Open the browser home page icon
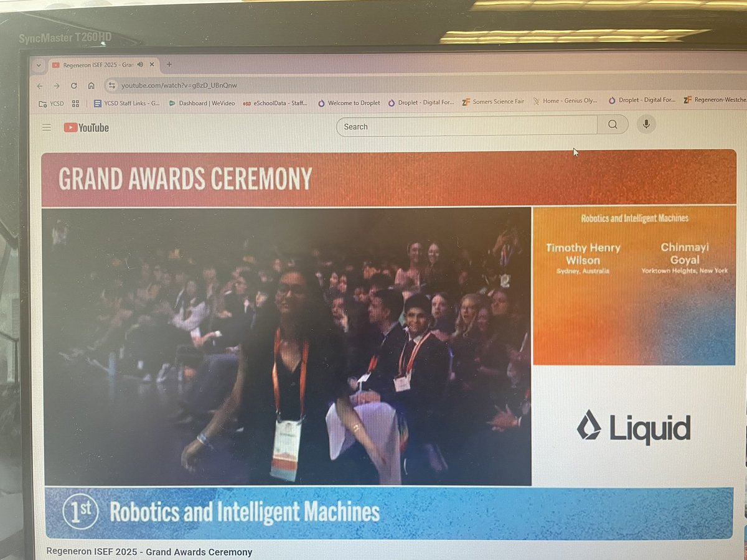Image resolution: width=747 pixels, height=560 pixels. point(91,86)
